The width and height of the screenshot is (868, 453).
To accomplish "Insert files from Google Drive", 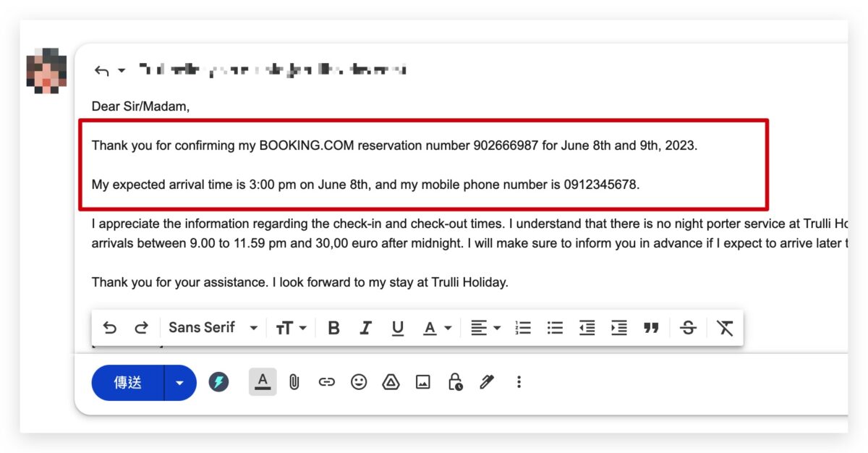I will click(391, 382).
